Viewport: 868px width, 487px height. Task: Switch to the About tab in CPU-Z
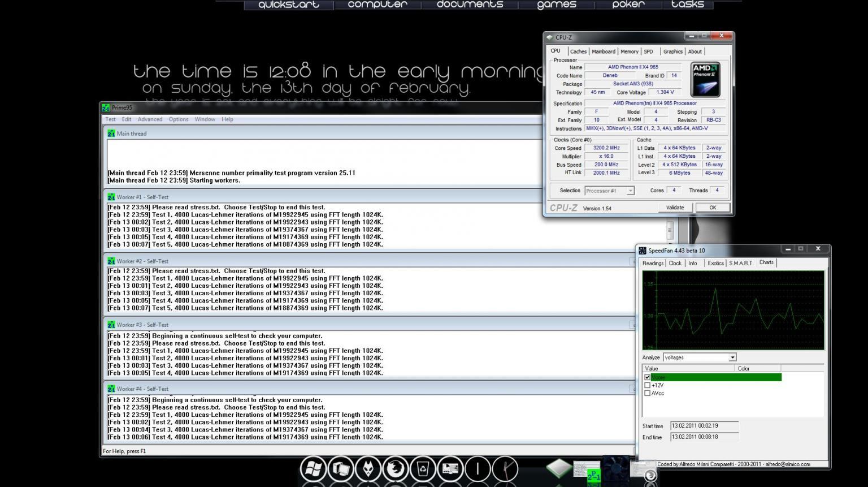click(695, 51)
